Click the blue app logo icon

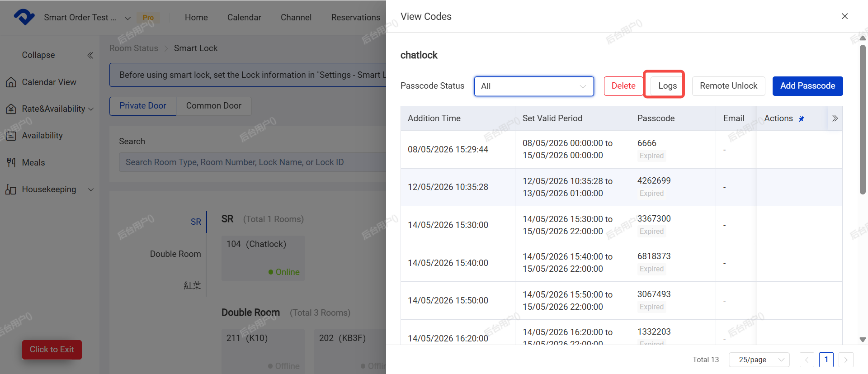24,17
